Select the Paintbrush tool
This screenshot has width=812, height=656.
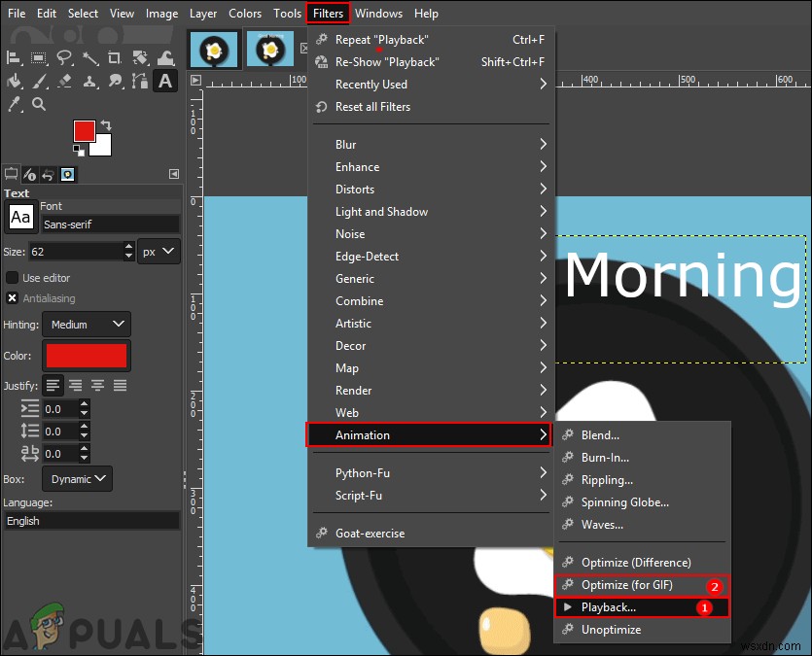pos(39,82)
